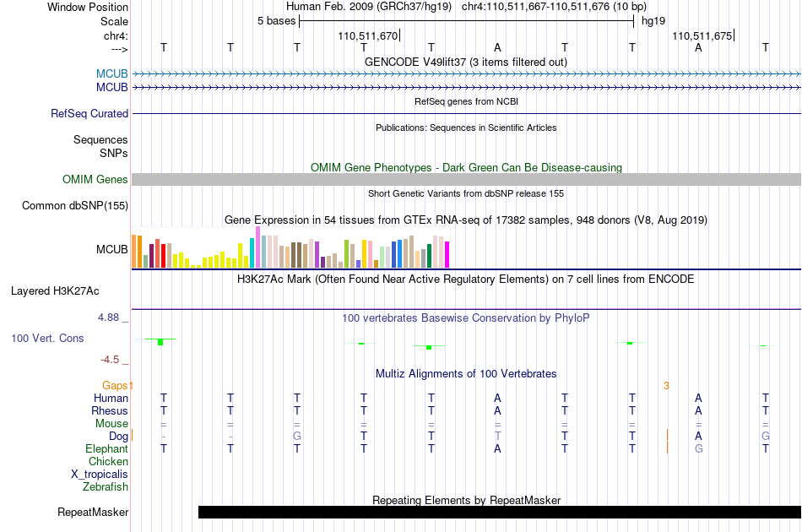Click the gray G in the Elephant row
This screenshot has height=532, width=802.
point(699,448)
